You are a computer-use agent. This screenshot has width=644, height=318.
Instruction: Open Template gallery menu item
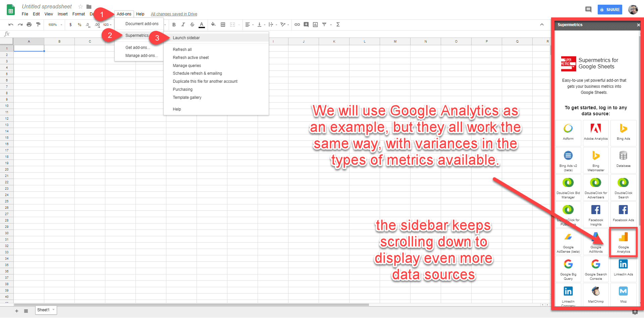tap(216, 98)
